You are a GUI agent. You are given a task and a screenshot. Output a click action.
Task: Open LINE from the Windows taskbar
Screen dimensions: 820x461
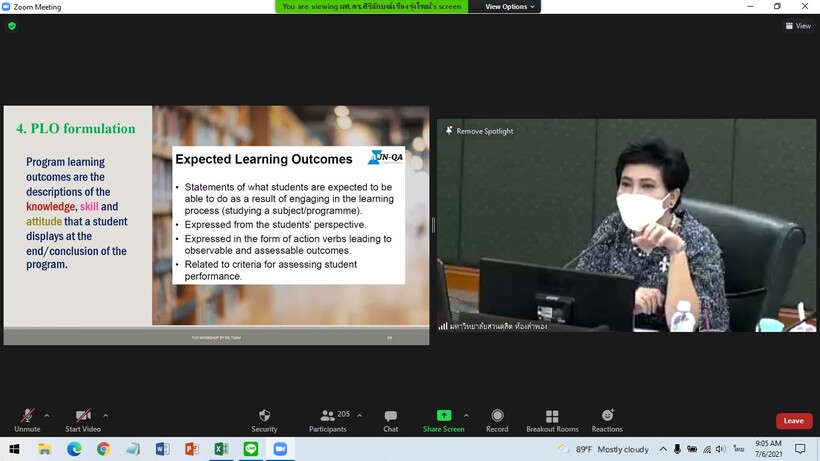click(250, 450)
